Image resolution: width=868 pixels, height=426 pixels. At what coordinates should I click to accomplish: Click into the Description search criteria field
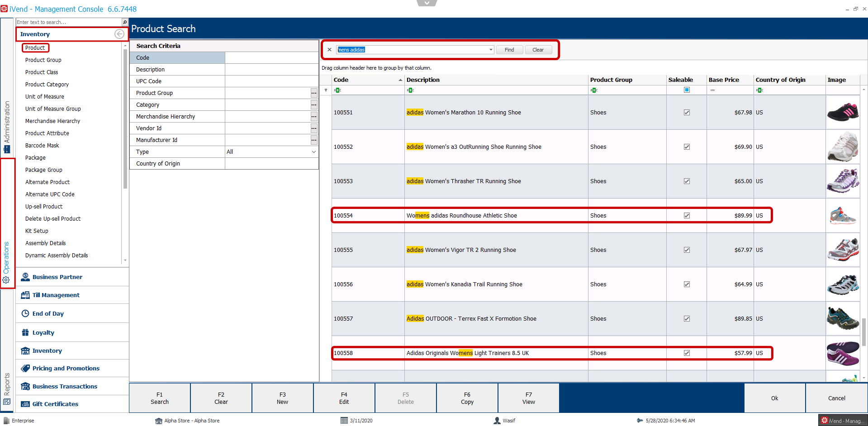(271, 70)
